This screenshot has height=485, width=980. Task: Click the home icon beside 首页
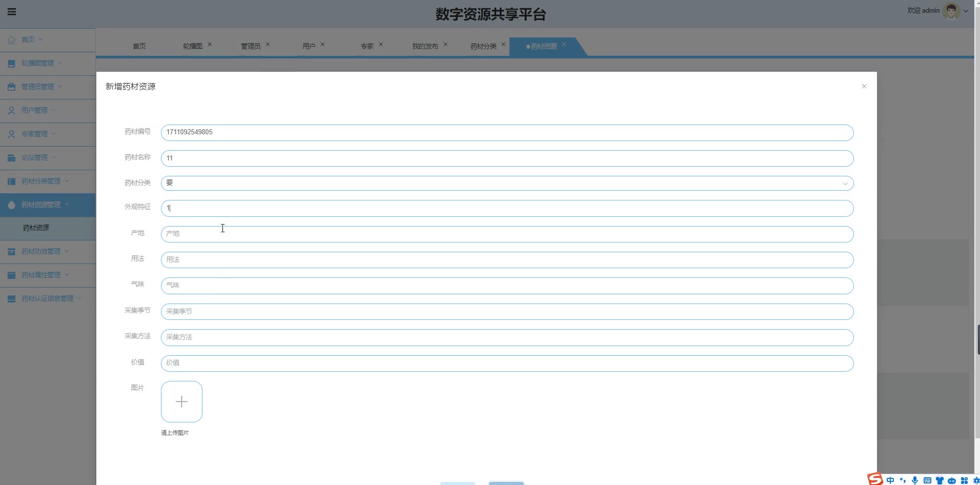11,39
